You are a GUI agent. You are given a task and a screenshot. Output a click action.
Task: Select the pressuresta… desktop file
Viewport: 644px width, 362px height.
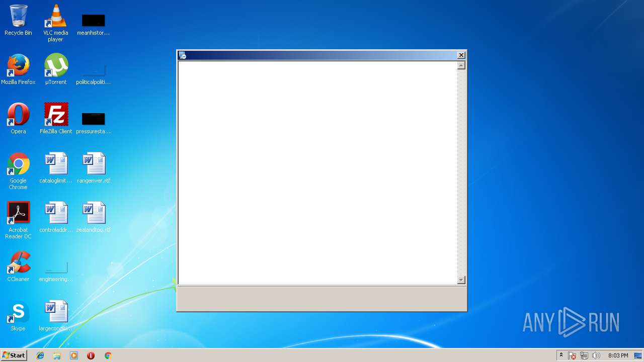(93, 123)
